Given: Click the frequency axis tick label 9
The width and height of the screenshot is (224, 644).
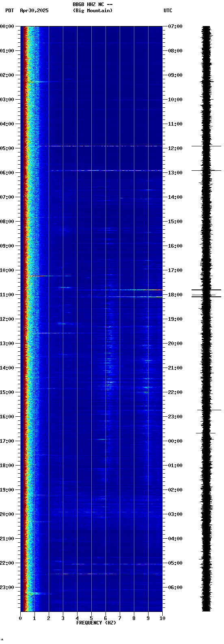Looking at the screenshot, I should 148,618.
